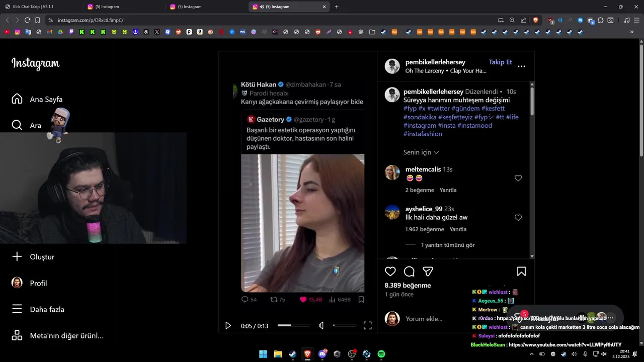644x362 pixels.
Task: Click the Yorum ekle comment field
Action: click(x=424, y=319)
